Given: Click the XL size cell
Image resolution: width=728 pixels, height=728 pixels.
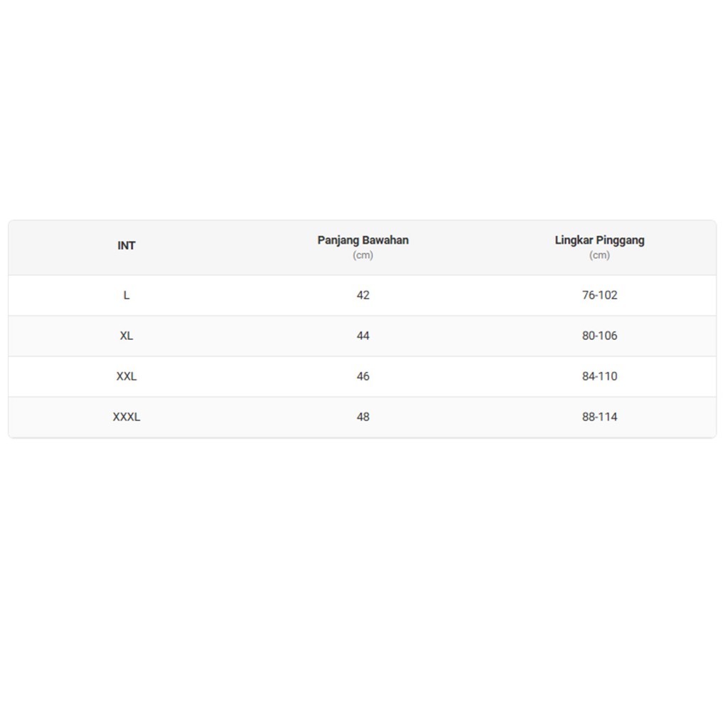Looking at the screenshot, I should click(127, 336).
